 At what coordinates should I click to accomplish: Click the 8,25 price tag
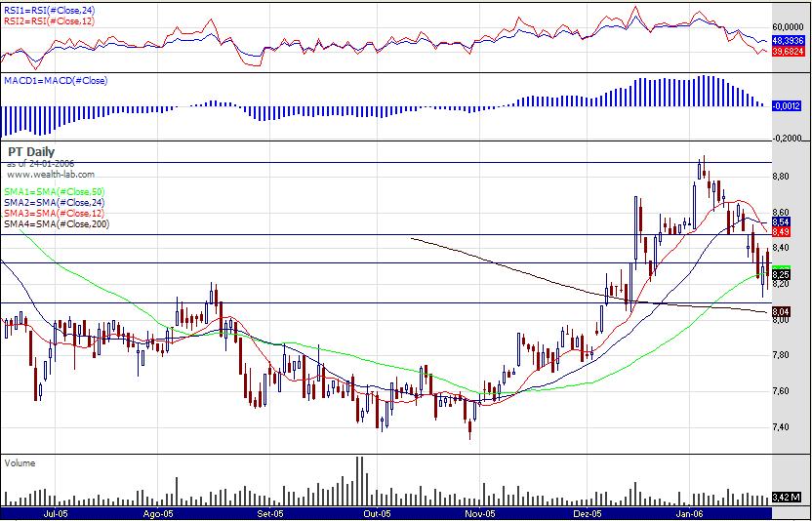pyautogui.click(x=781, y=274)
